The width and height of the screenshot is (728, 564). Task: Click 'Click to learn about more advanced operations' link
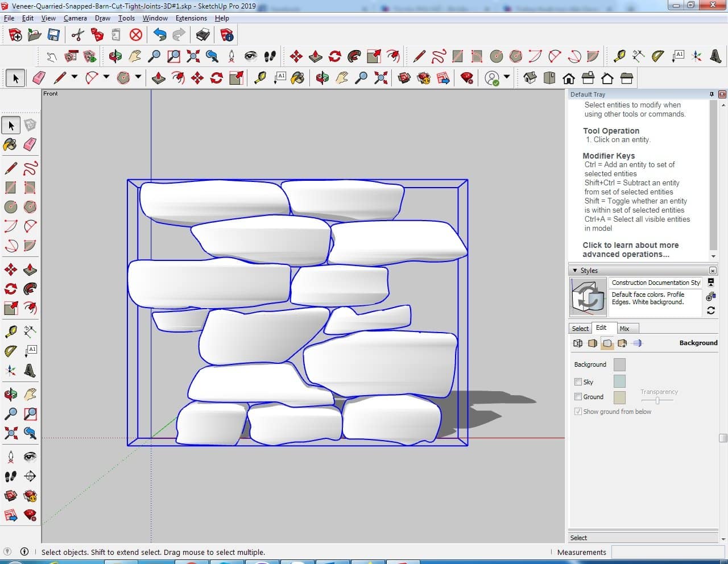[x=630, y=250]
